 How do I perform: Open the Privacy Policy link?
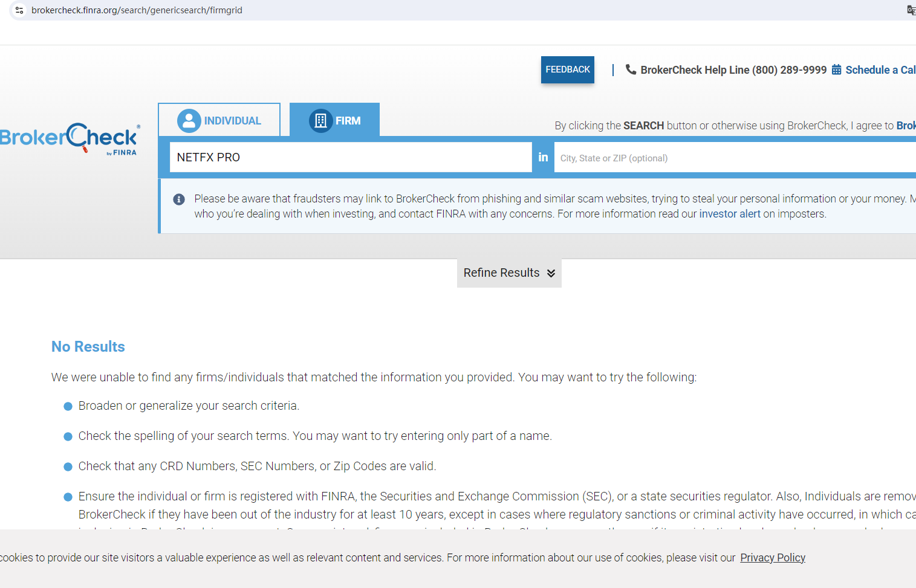[x=773, y=558]
